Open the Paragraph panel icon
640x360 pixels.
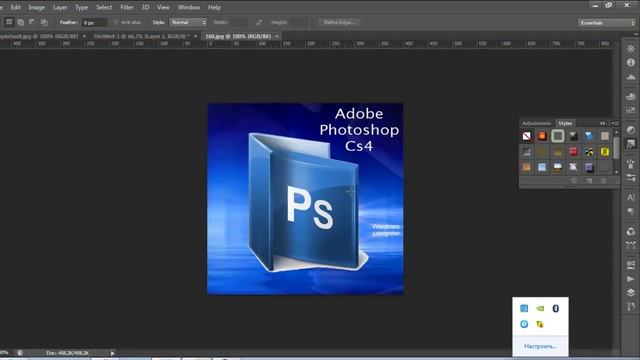tap(631, 211)
